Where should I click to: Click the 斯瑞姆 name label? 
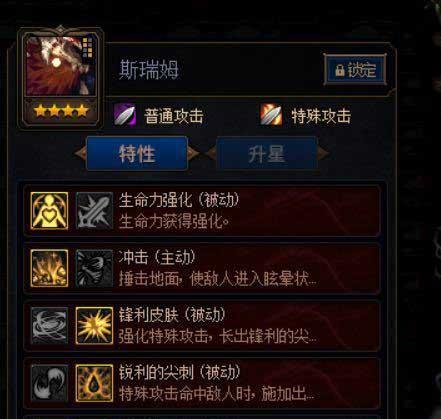[149, 70]
